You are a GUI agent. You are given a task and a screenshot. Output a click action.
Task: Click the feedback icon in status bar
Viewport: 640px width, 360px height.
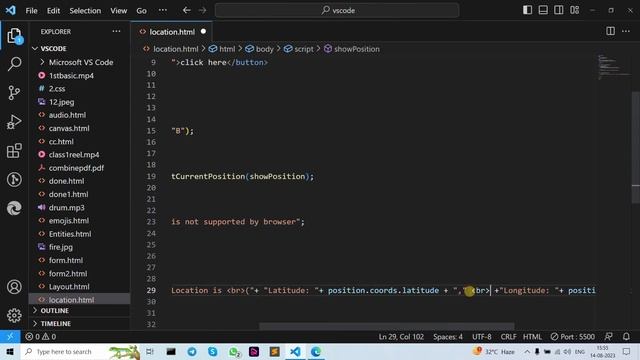tap(608, 337)
